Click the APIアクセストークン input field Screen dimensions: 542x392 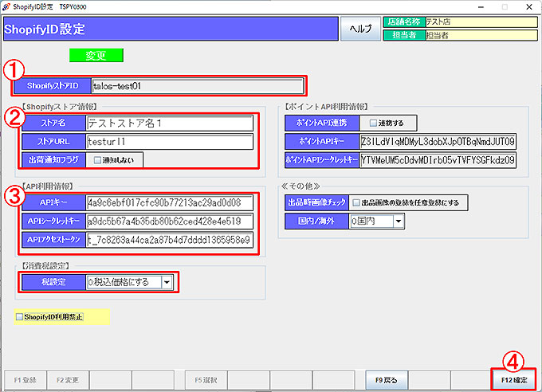pos(169,240)
